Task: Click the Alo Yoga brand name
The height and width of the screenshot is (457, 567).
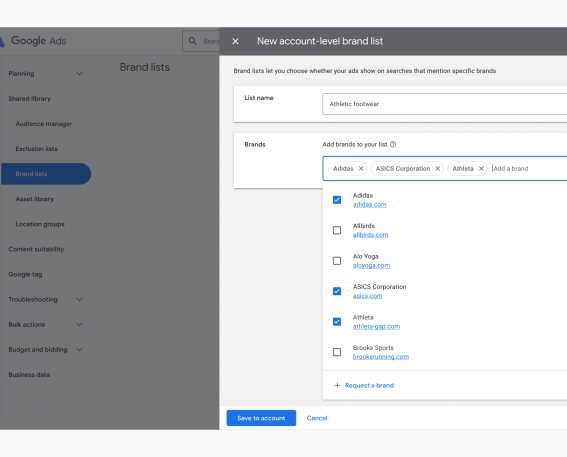Action: pos(366,257)
